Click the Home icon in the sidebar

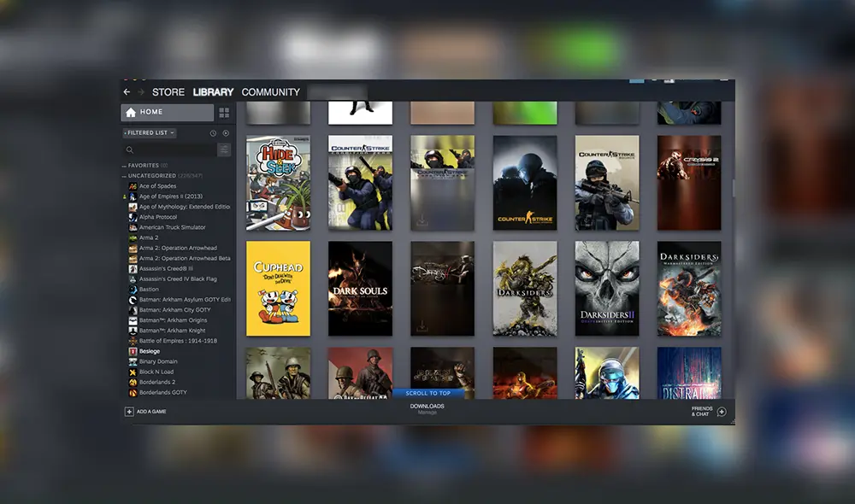coord(130,112)
